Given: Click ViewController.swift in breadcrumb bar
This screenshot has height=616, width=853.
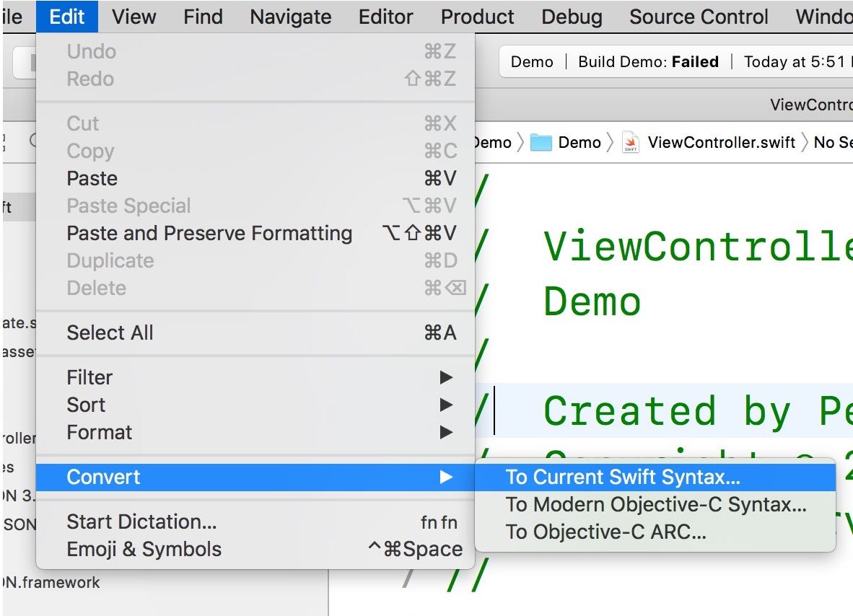Looking at the screenshot, I should [x=722, y=142].
